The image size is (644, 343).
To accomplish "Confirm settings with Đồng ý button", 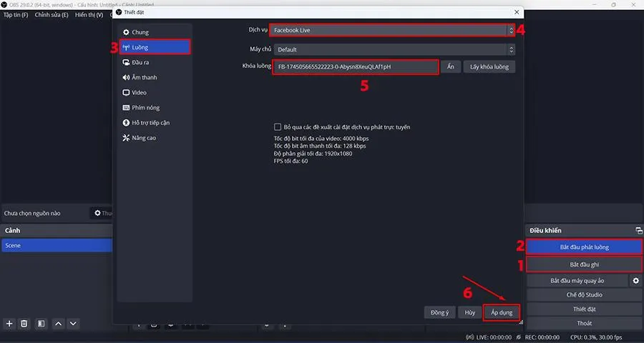I will coord(440,313).
